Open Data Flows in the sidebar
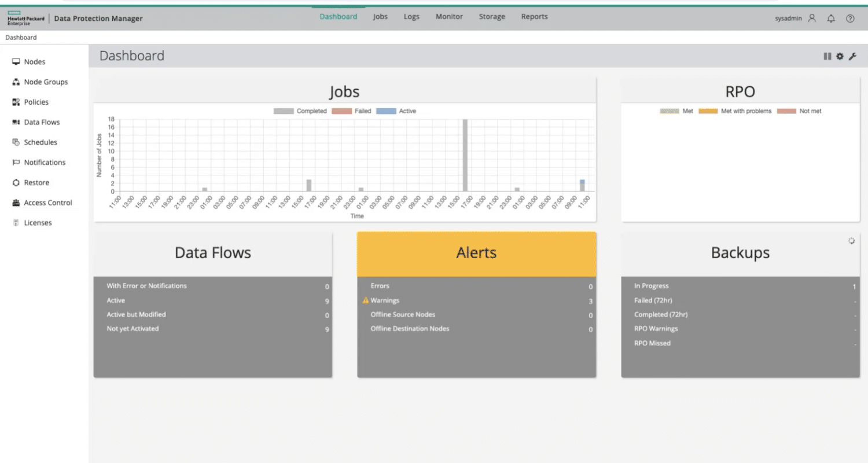This screenshot has height=463, width=868. [42, 123]
